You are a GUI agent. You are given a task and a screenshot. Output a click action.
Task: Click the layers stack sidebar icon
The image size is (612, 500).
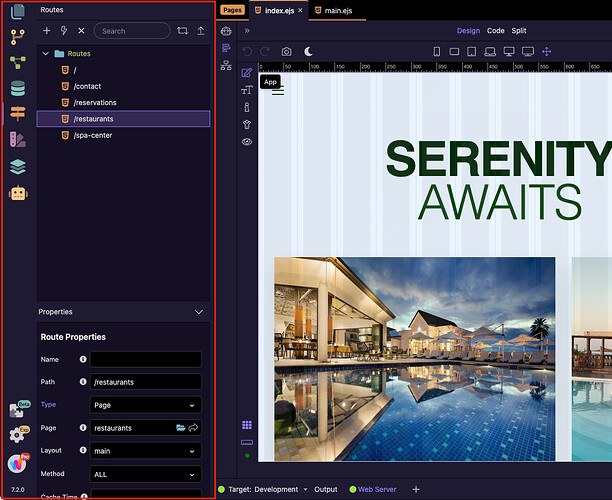(17, 167)
